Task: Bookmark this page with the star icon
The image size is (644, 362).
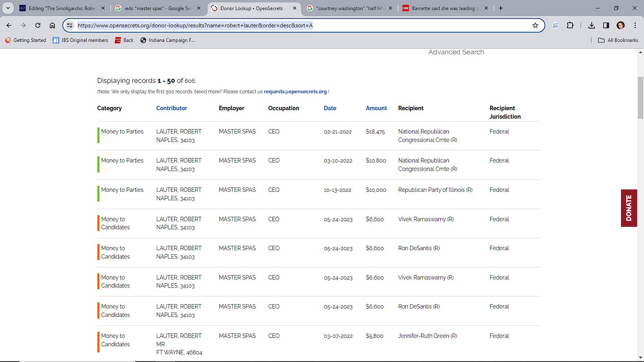Action: [x=535, y=26]
